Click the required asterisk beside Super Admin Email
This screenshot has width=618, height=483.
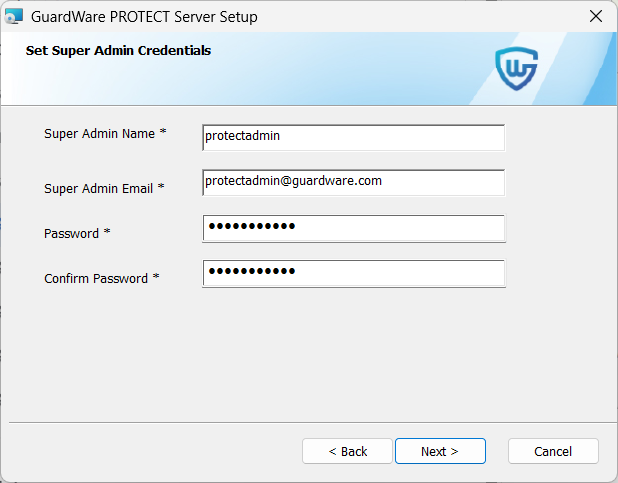click(161, 187)
